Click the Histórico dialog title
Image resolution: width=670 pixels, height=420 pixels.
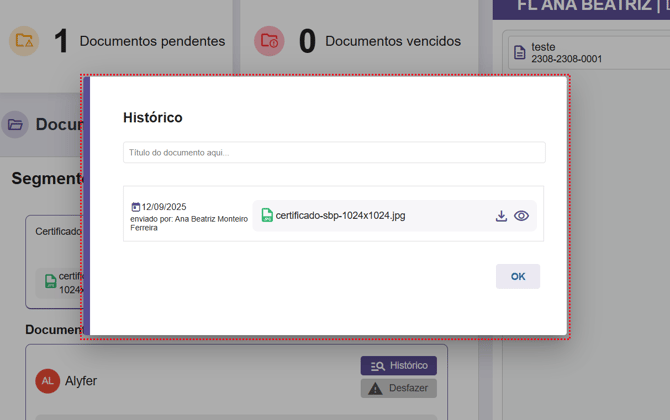[152, 118]
